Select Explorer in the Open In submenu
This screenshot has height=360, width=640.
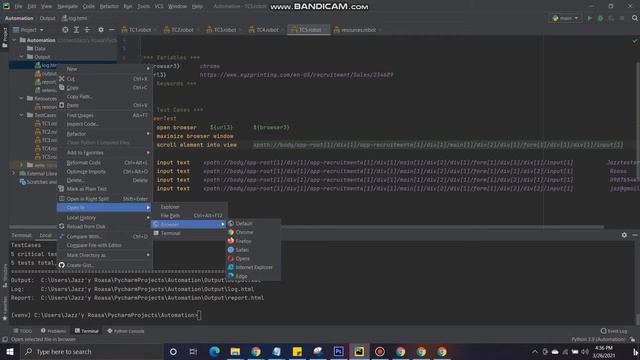[189, 207]
